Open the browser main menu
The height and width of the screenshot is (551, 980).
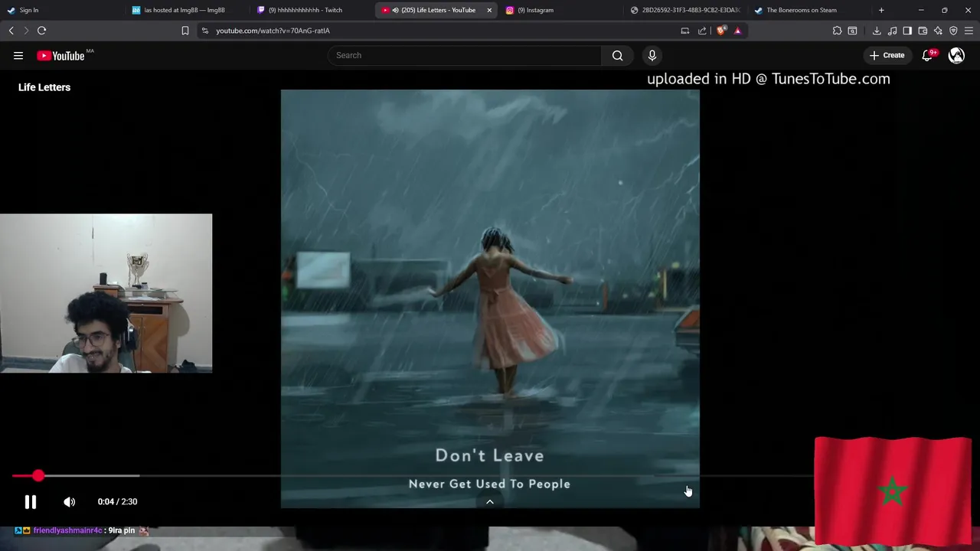pyautogui.click(x=969, y=31)
